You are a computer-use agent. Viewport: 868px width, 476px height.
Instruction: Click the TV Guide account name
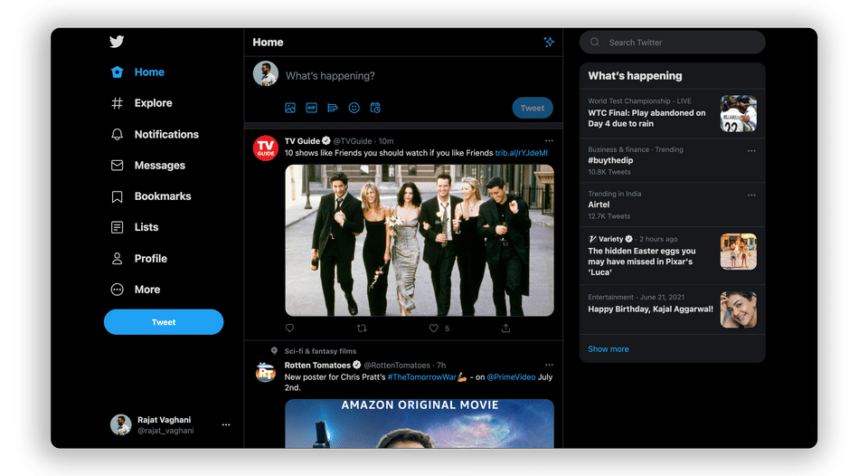pos(302,141)
